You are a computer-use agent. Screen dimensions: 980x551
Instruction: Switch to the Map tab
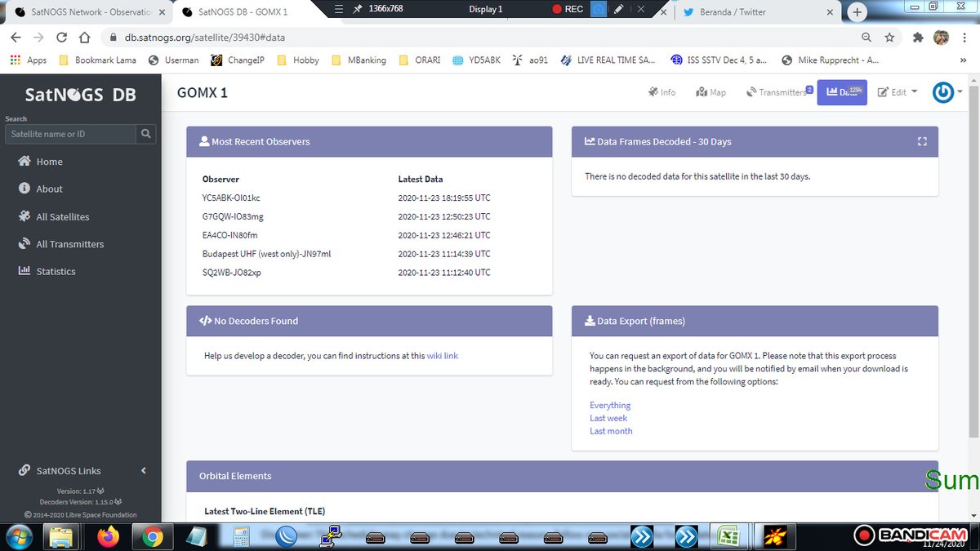tap(711, 92)
